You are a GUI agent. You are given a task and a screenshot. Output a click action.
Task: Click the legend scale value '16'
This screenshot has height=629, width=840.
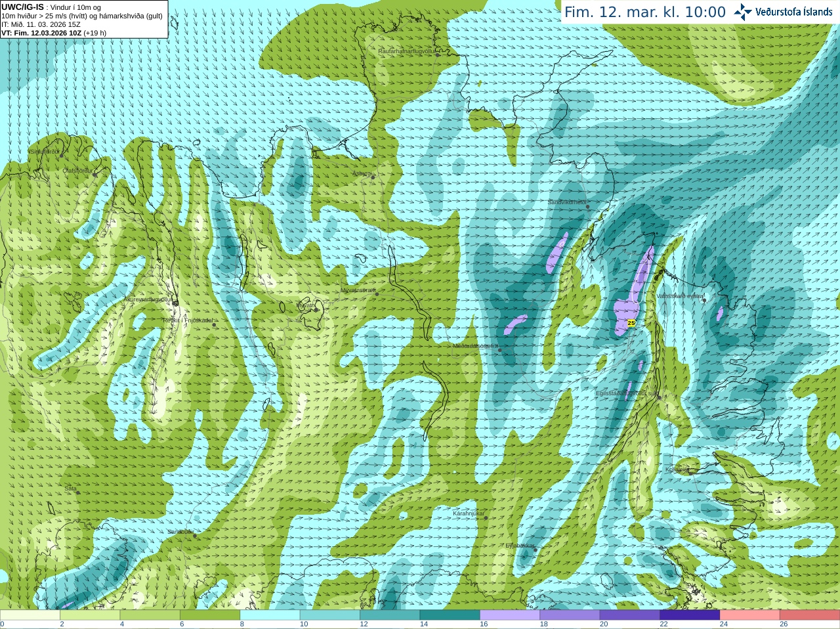tap(484, 624)
